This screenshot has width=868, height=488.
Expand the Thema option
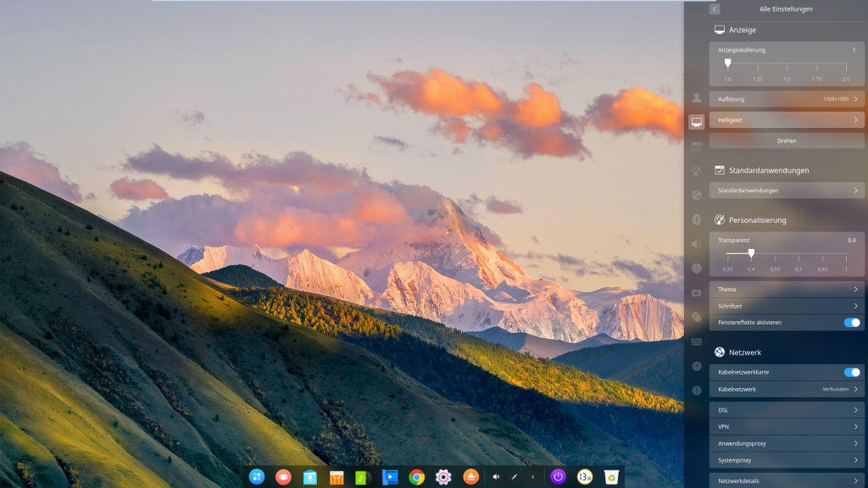point(787,290)
